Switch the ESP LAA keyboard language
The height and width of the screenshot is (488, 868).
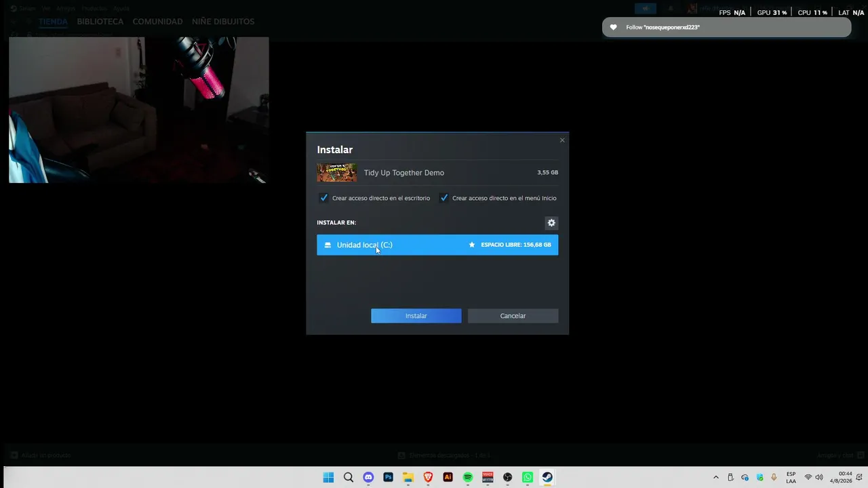point(791,477)
